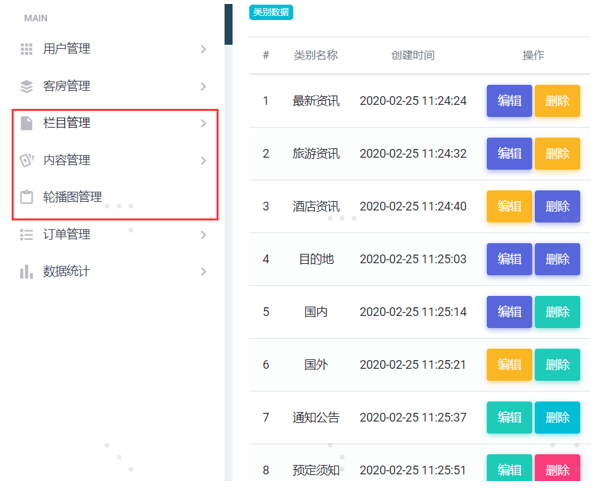This screenshot has width=614, height=497.
Task: Click the timestamp 2020-02-25 11:24:32
Action: click(x=413, y=154)
